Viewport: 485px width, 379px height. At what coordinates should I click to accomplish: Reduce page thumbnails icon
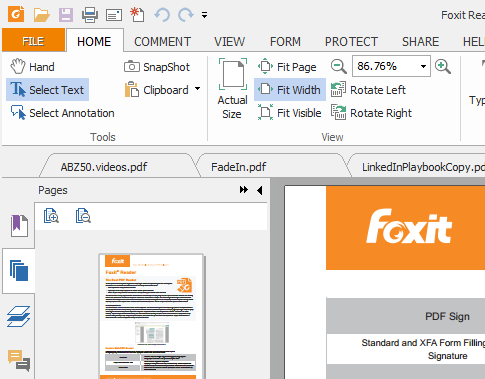tap(83, 216)
